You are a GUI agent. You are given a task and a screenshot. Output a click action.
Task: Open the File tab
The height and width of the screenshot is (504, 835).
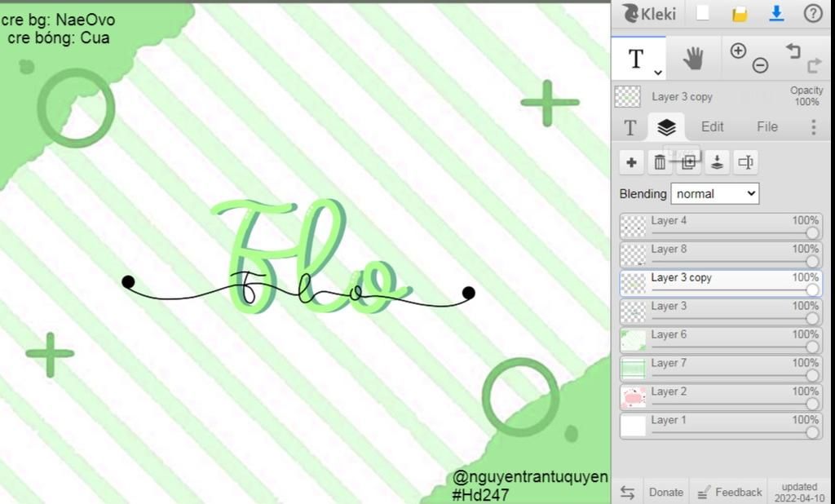click(767, 126)
